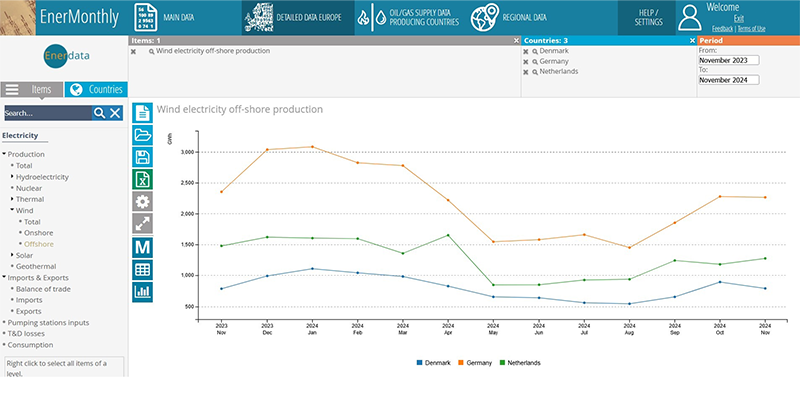Click the new document icon in the chart toolbar
The height and width of the screenshot is (397, 800).
(142, 113)
